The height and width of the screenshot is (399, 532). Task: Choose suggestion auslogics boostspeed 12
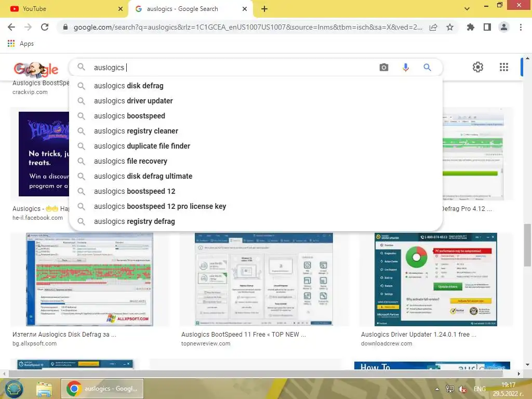pyautogui.click(x=256, y=191)
